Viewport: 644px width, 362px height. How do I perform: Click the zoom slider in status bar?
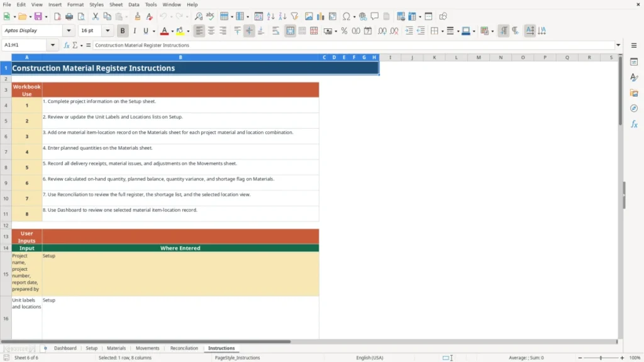point(601,358)
